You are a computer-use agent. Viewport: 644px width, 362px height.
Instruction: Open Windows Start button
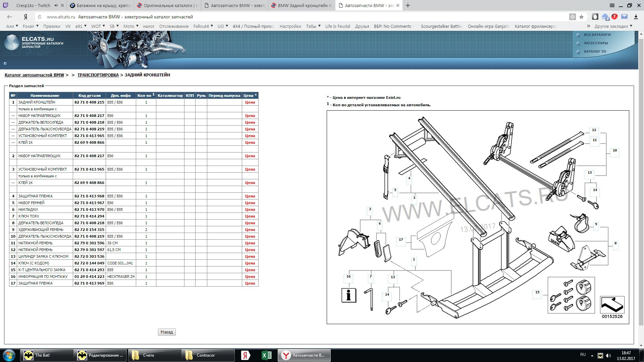tap(9, 355)
